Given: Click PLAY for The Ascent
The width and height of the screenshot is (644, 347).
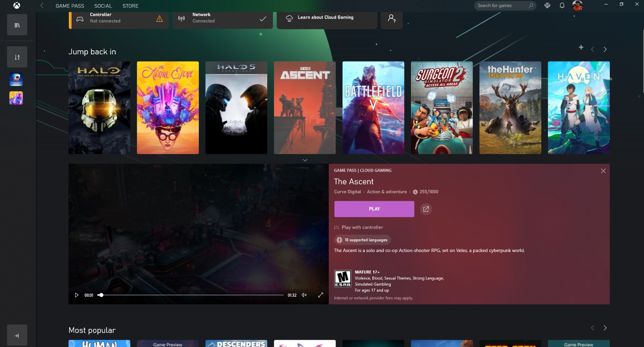Looking at the screenshot, I should (374, 209).
